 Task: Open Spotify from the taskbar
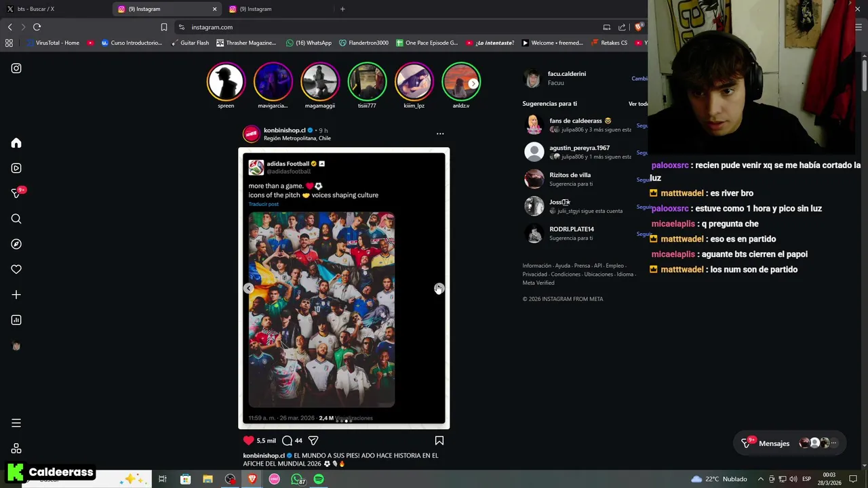point(319,479)
